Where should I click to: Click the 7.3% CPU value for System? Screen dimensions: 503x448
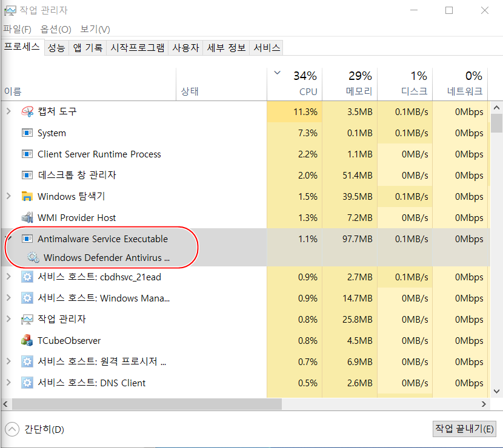(x=308, y=133)
